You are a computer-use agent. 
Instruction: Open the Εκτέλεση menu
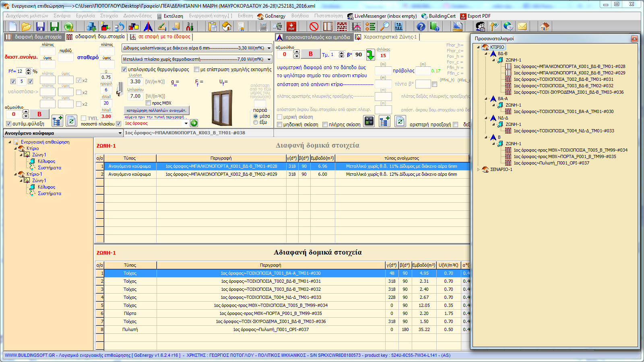tap(173, 16)
